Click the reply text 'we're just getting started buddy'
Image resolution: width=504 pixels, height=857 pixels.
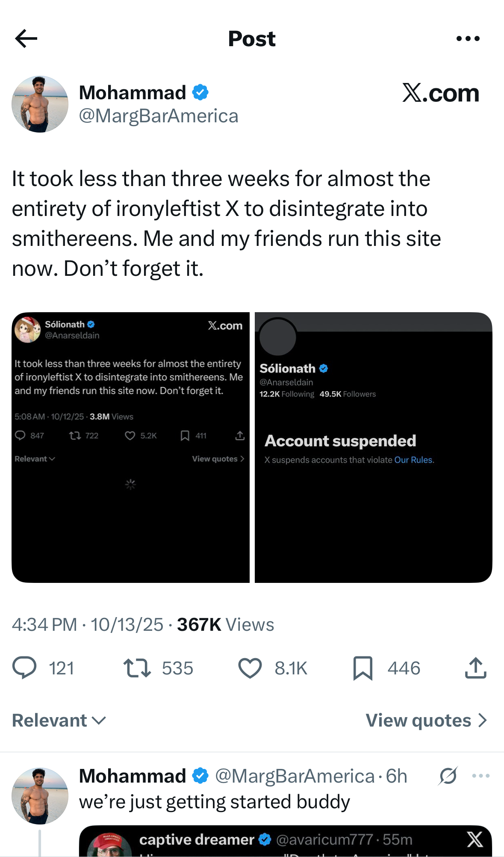[x=214, y=802]
